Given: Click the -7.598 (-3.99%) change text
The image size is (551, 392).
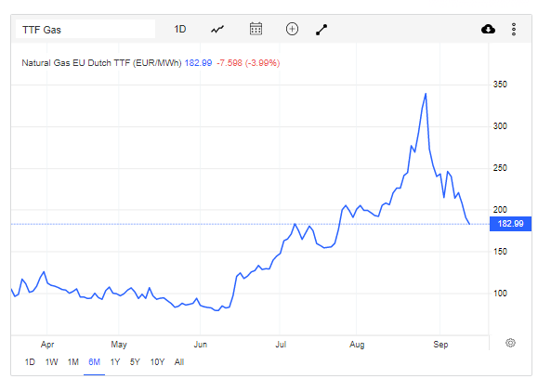Looking at the screenshot, I should (x=248, y=63).
